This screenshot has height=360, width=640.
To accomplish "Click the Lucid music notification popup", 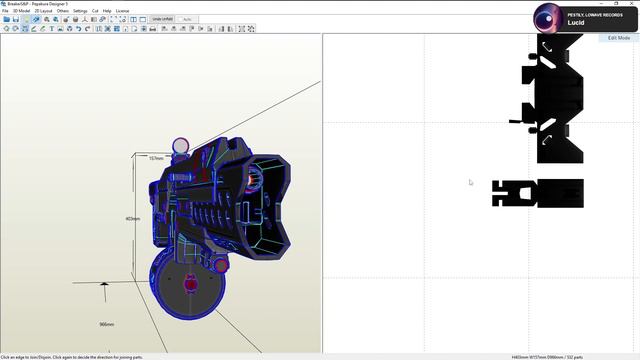I will coord(585,18).
